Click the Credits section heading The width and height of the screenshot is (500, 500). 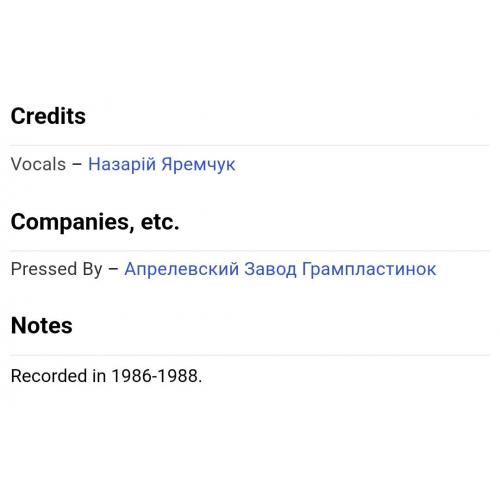click(x=48, y=116)
